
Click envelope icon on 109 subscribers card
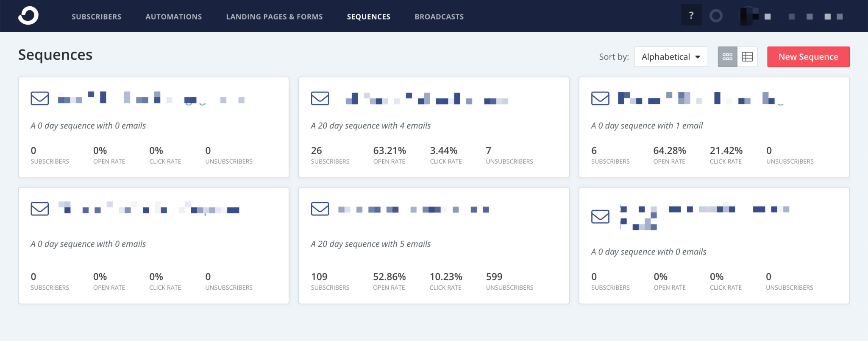[x=320, y=209]
